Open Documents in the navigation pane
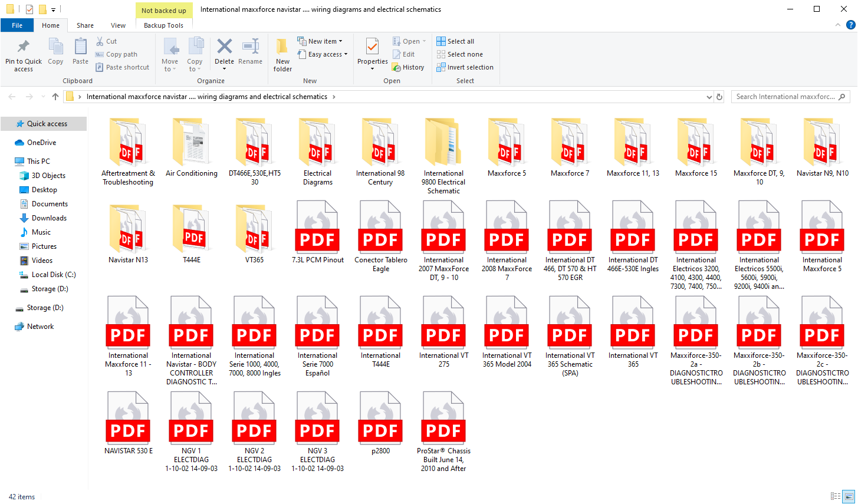Image resolution: width=858 pixels, height=504 pixels. [50, 204]
